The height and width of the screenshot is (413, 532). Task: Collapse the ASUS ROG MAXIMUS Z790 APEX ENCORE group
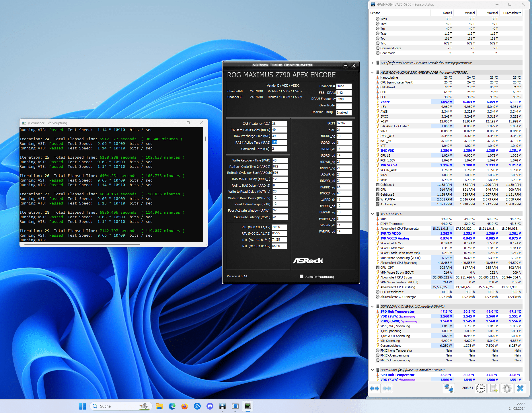[x=373, y=73]
